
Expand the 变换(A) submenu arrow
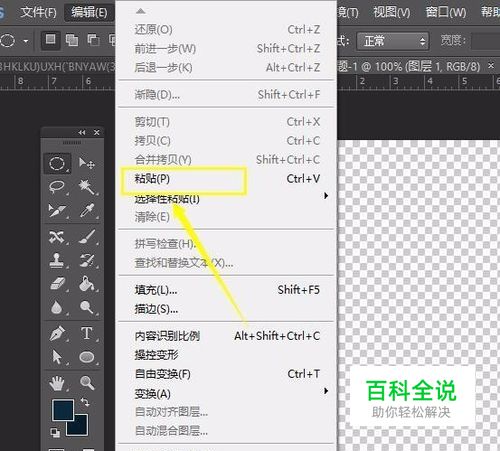pyautogui.click(x=326, y=391)
